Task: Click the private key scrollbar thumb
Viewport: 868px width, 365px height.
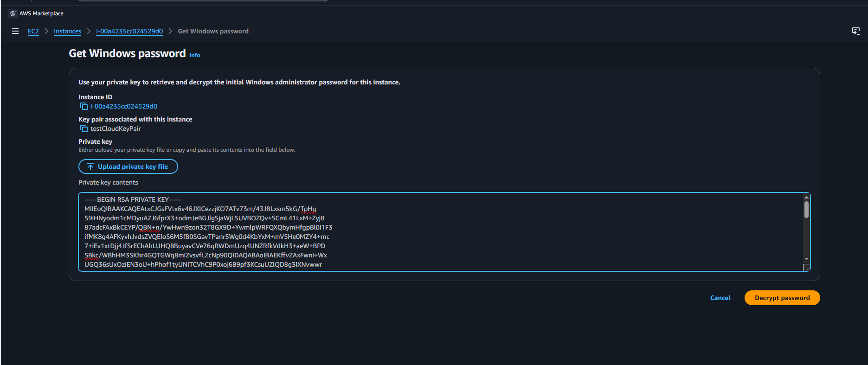Action: [x=806, y=210]
